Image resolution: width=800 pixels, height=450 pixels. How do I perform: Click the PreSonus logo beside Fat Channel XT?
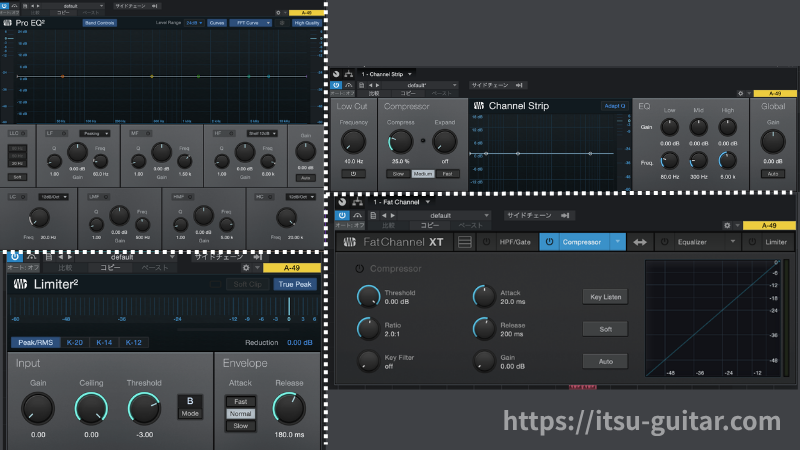[x=349, y=242]
